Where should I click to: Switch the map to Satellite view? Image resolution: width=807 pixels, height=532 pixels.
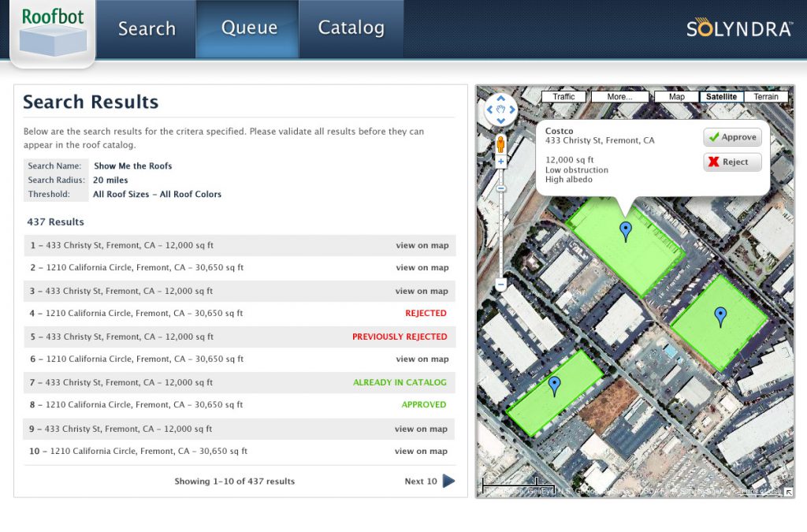pyautogui.click(x=721, y=97)
